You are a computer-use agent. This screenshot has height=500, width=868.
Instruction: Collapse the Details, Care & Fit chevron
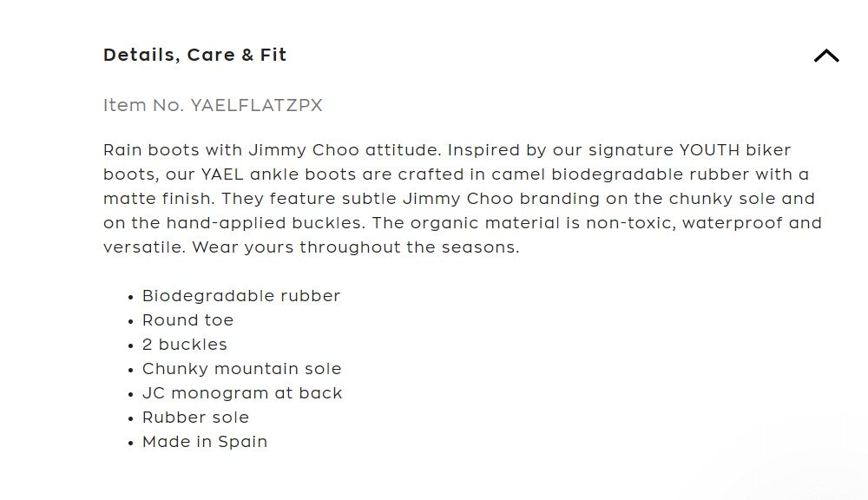(x=825, y=56)
